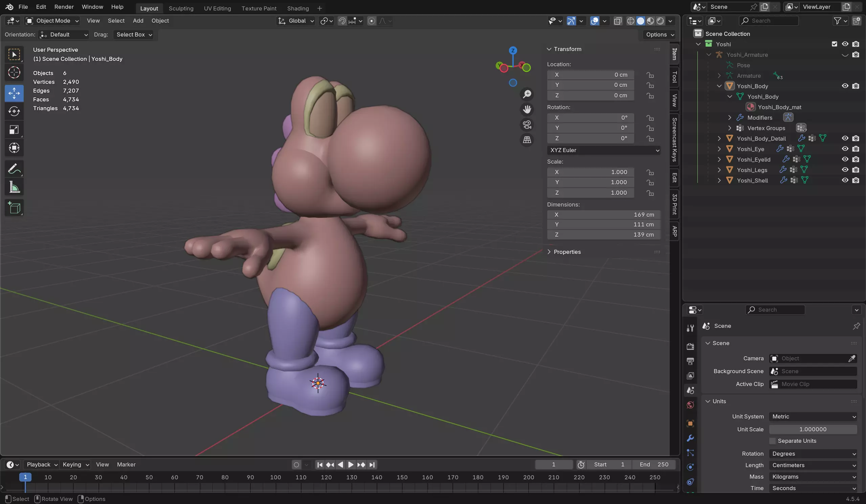This screenshot has height=504, width=866.
Task: Enable the Separate Units checkbox
Action: pos(773,441)
